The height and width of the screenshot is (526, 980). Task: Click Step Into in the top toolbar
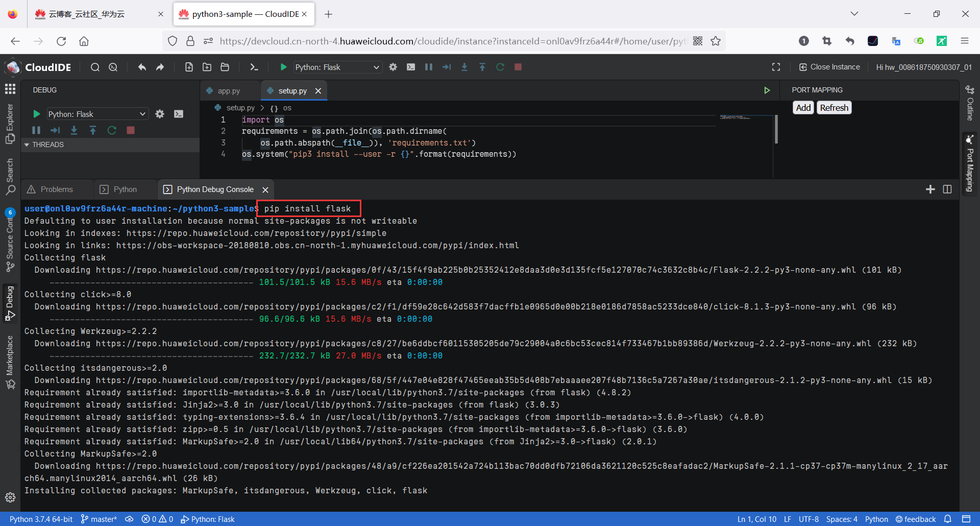click(x=464, y=67)
